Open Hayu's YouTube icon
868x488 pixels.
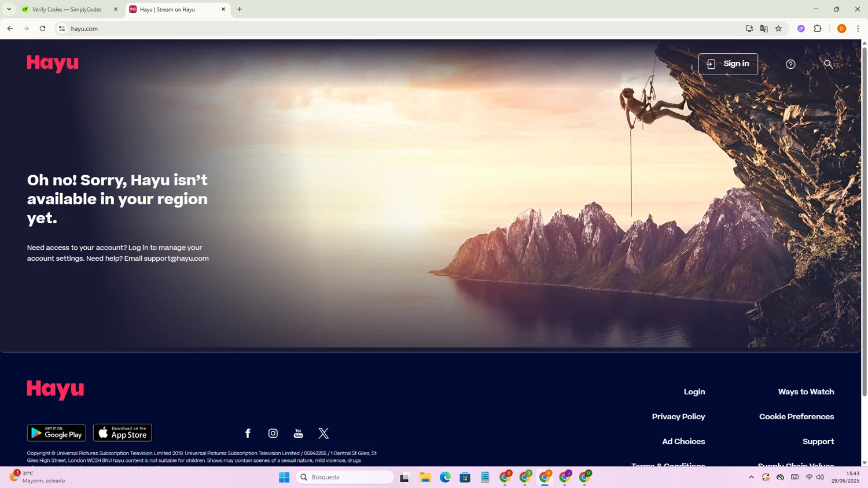point(299,433)
